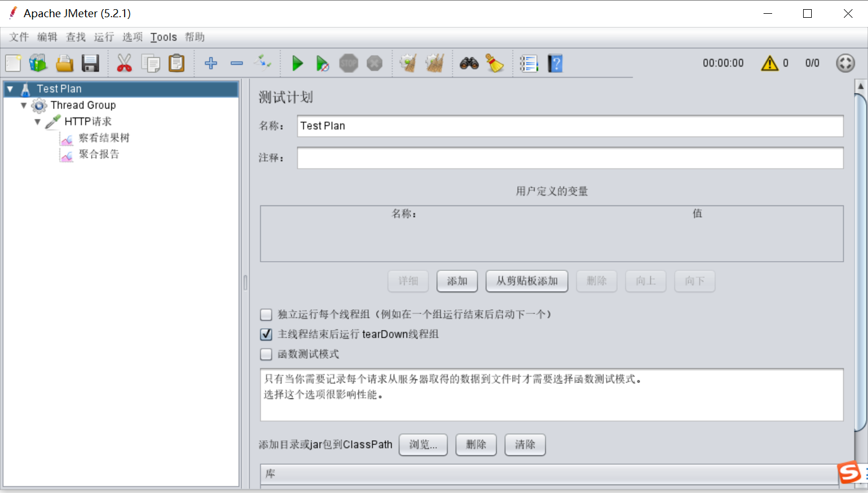Image resolution: width=868 pixels, height=493 pixels.
Task: Click the 从剪贴板添加 button
Action: (x=527, y=281)
